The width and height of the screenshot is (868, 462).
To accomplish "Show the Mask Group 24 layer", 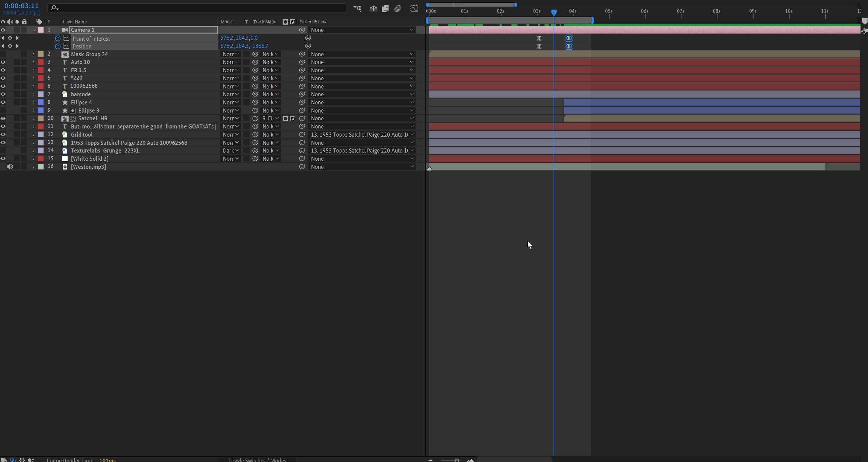I will (x=3, y=54).
